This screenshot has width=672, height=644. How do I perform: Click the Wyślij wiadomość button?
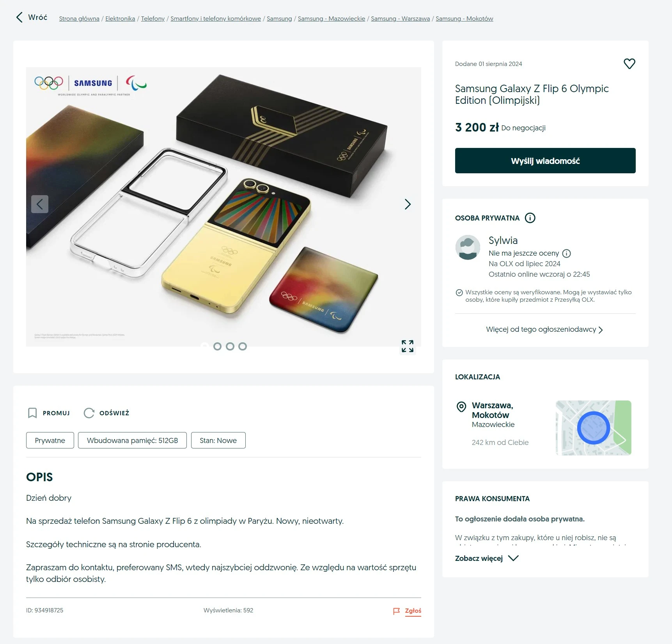click(545, 160)
